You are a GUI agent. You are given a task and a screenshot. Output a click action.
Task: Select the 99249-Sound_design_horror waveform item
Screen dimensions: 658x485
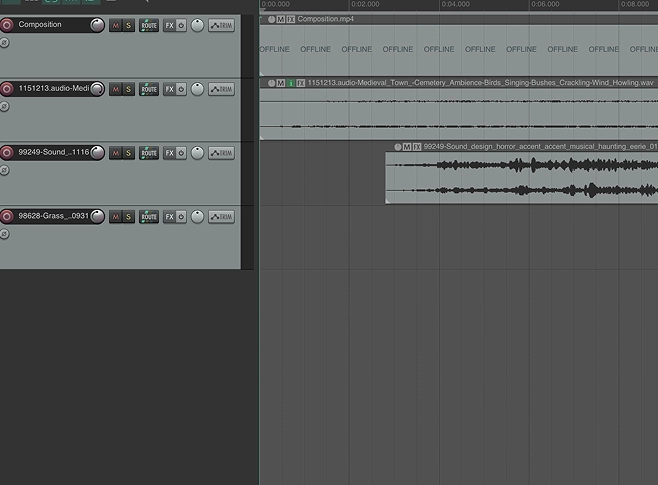(522, 178)
